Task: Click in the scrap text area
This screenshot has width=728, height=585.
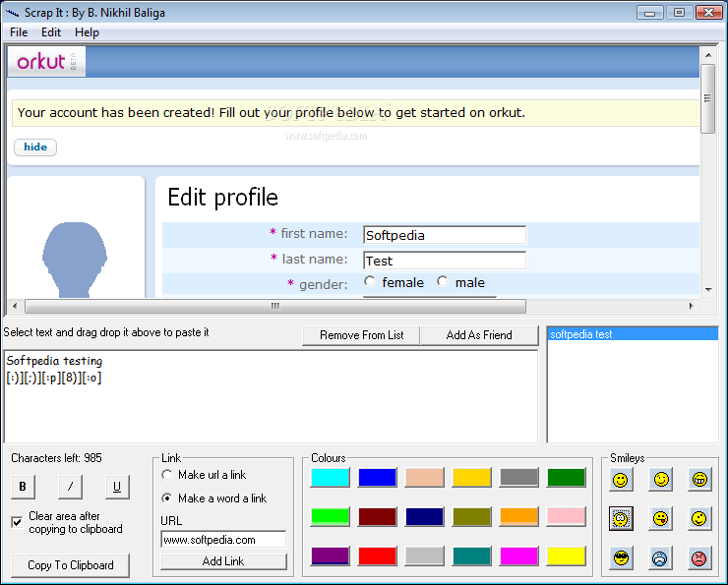Action: [x=271, y=396]
